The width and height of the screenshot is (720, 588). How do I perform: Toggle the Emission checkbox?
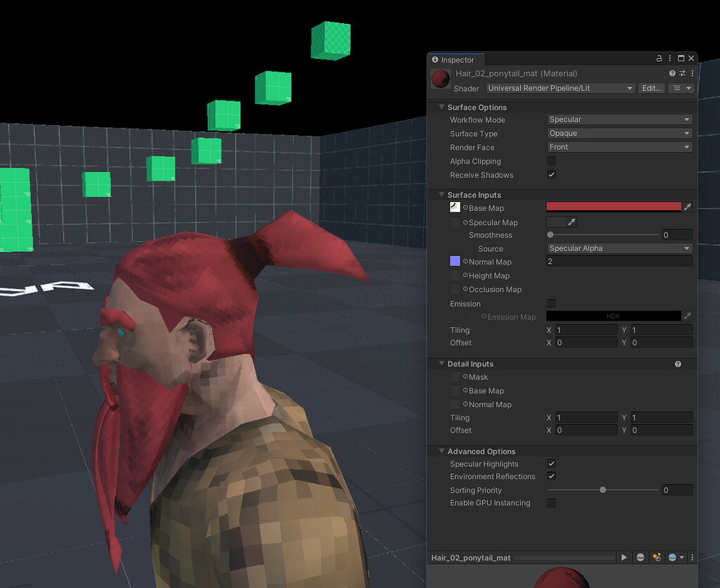(x=552, y=303)
